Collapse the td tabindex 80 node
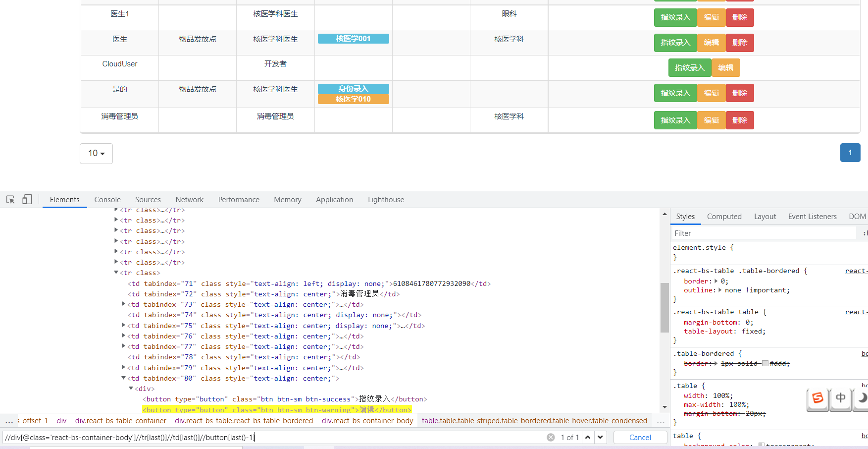Viewport: 868px width, 449px height. click(x=124, y=378)
